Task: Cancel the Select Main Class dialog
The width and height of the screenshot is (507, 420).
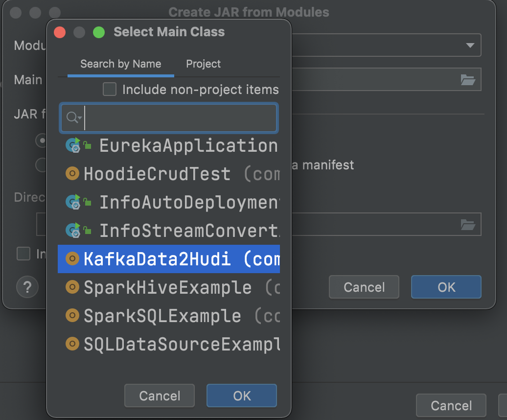Action: pyautogui.click(x=160, y=396)
